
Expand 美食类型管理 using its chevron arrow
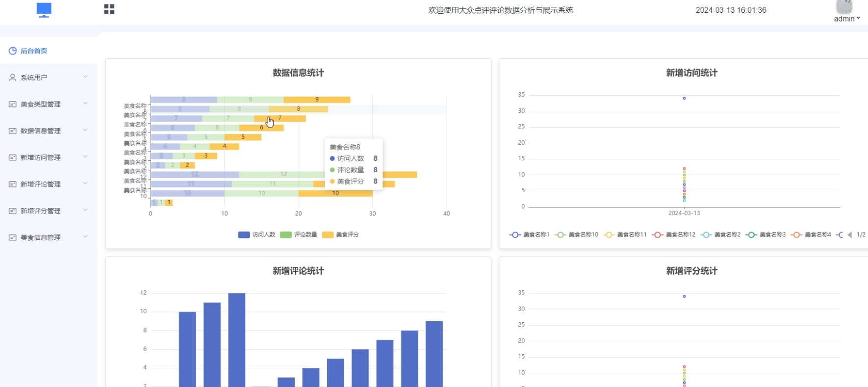pyautogui.click(x=85, y=103)
